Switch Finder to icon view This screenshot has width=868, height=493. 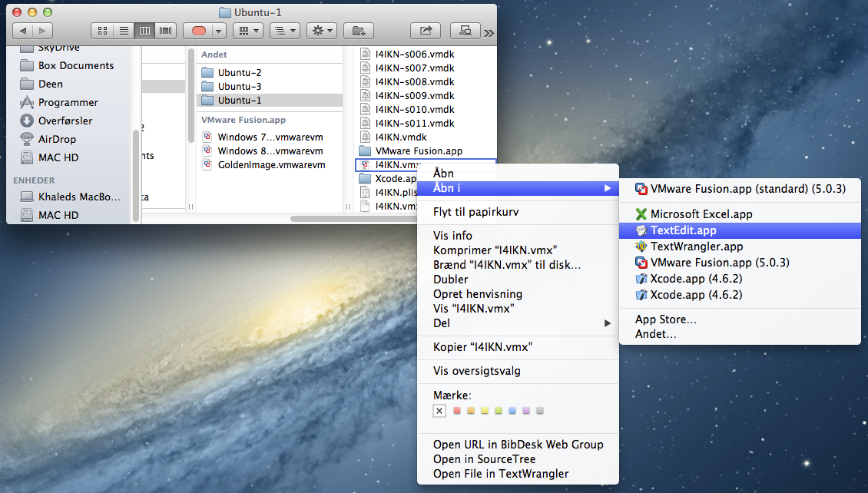[x=102, y=31]
